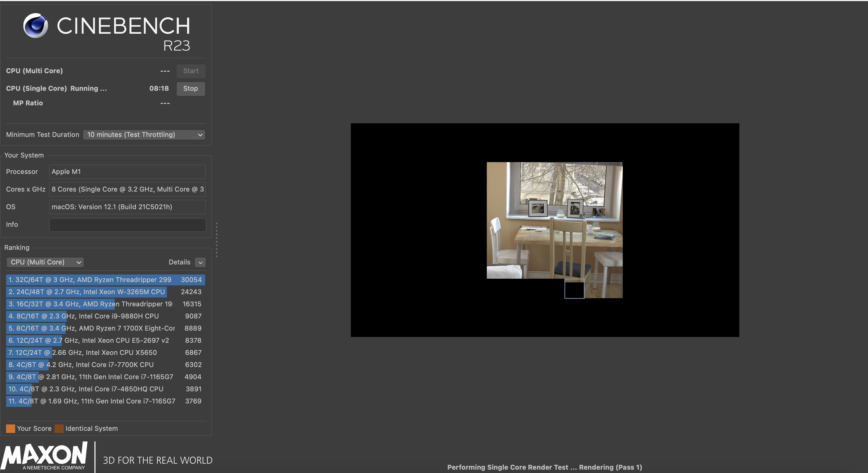Viewport: 868px width, 473px height.
Task: Click the Stop button for Single Core test
Action: pos(190,89)
